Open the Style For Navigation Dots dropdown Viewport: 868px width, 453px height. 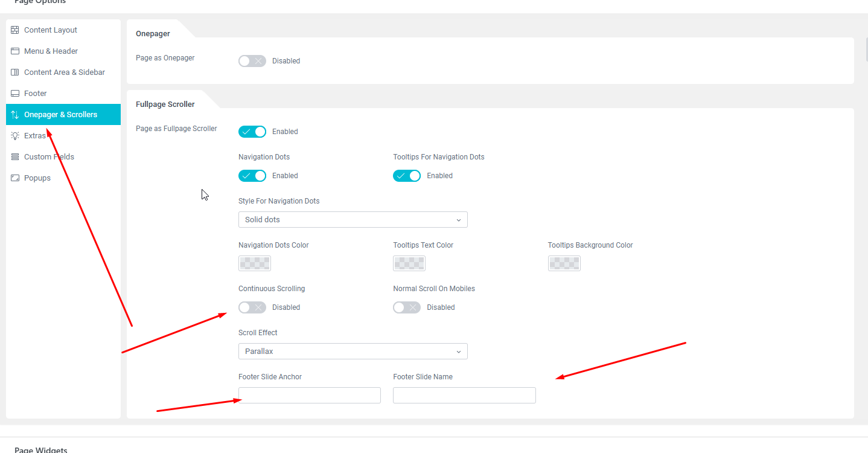pyautogui.click(x=353, y=220)
